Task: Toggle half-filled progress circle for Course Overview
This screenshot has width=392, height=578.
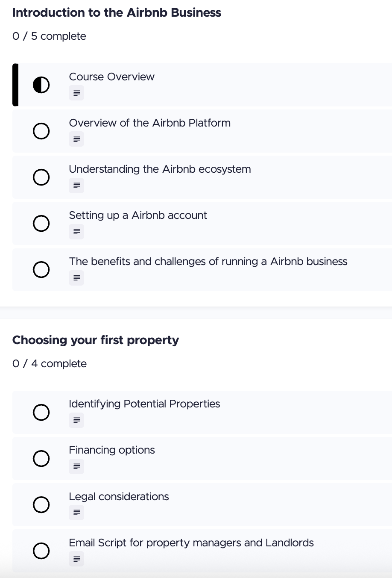Action: 41,85
